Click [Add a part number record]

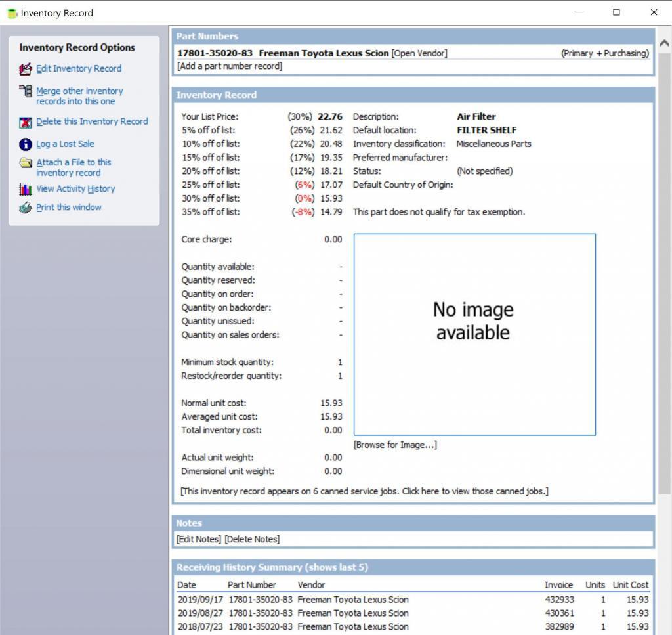point(230,66)
